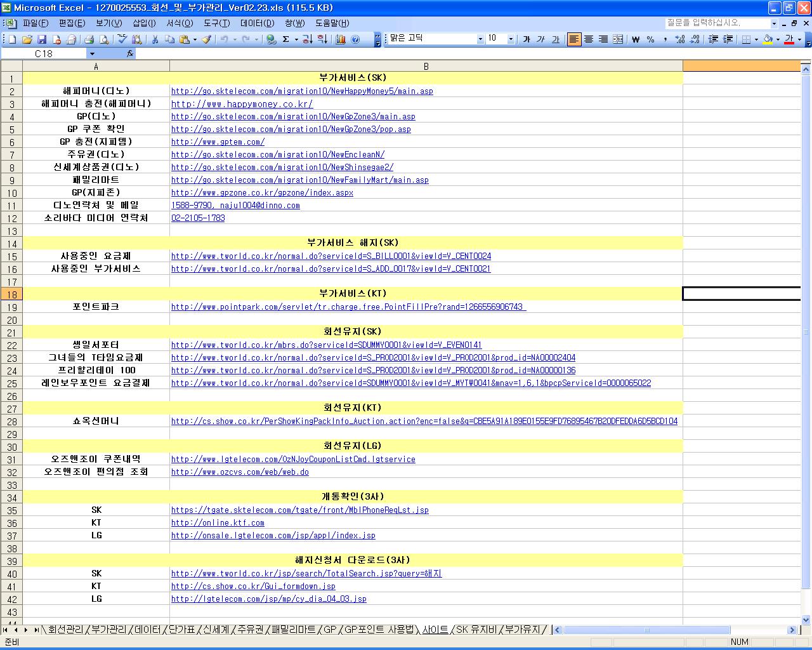Click the Insert Function fx icon
812x650 pixels.
coord(130,54)
